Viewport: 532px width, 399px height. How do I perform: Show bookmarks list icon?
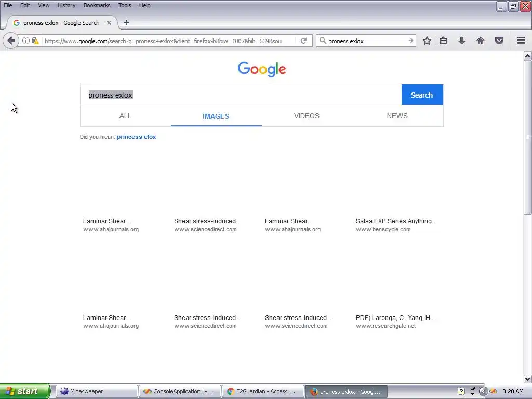(443, 41)
